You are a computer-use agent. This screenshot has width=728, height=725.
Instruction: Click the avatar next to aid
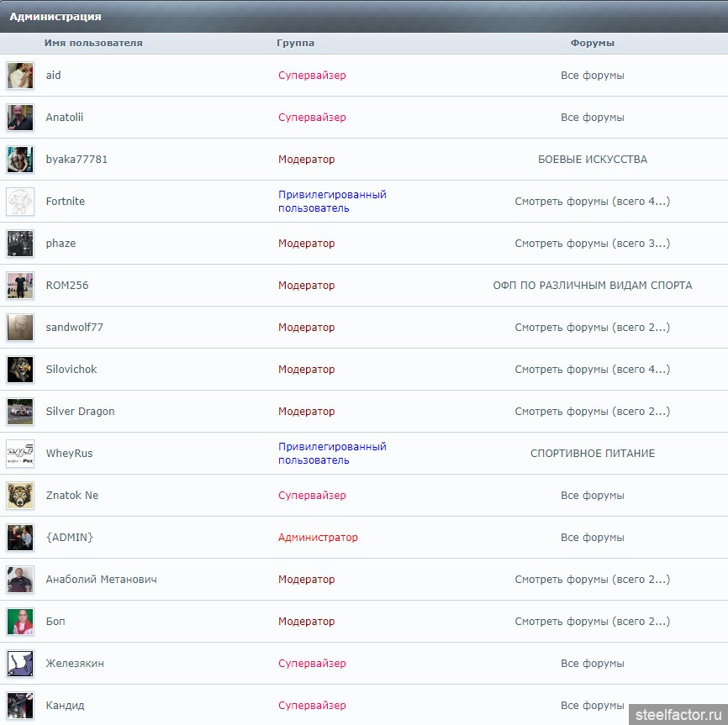point(20,76)
